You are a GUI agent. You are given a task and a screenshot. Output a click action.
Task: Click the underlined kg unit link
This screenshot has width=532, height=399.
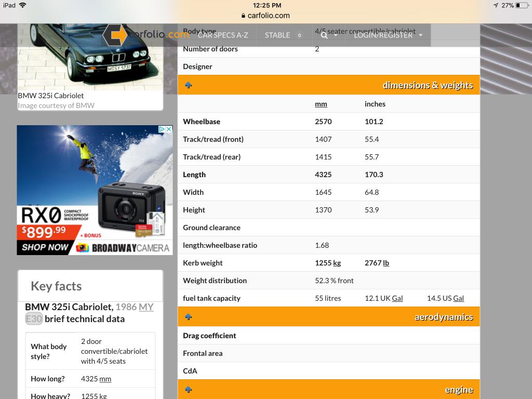(337, 263)
